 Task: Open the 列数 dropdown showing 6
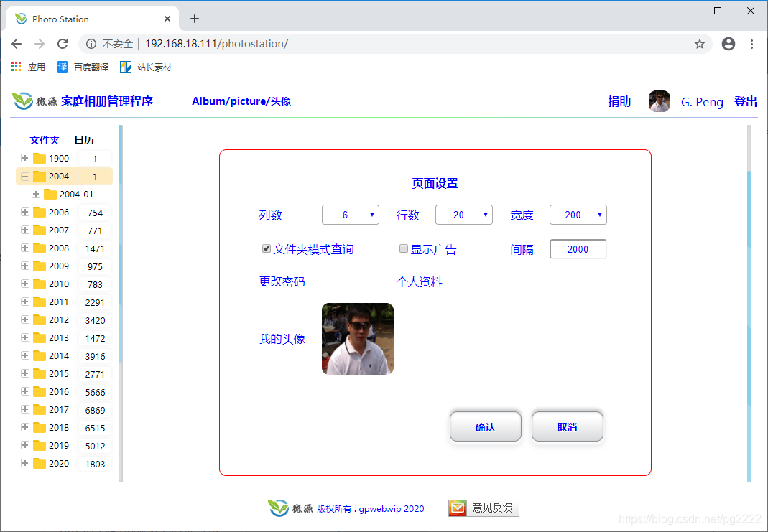351,214
